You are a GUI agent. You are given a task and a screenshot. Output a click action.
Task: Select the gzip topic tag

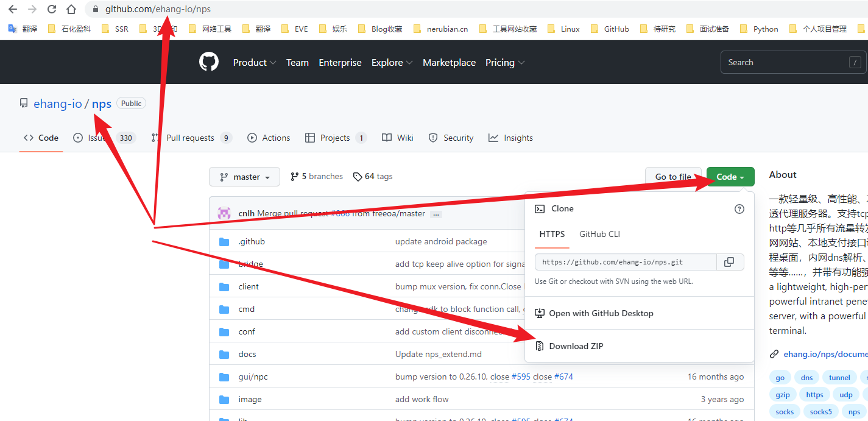(x=783, y=395)
